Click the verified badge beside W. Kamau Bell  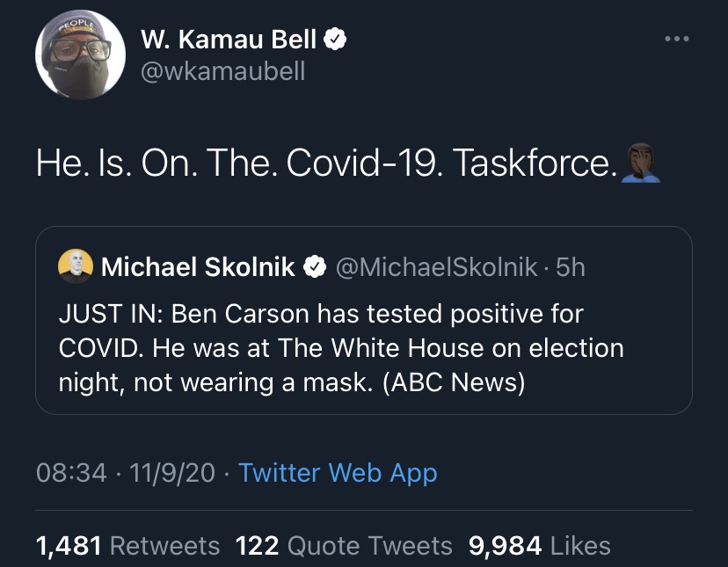pyautogui.click(x=336, y=40)
